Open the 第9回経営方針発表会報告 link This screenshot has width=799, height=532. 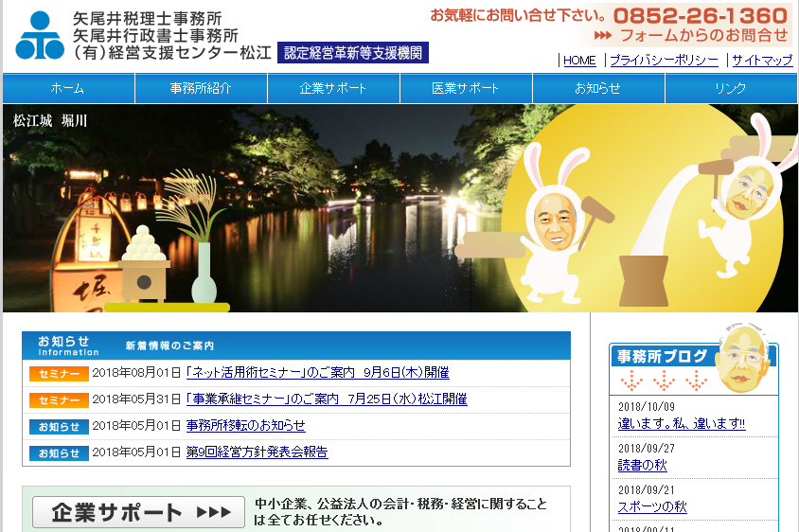[257, 452]
